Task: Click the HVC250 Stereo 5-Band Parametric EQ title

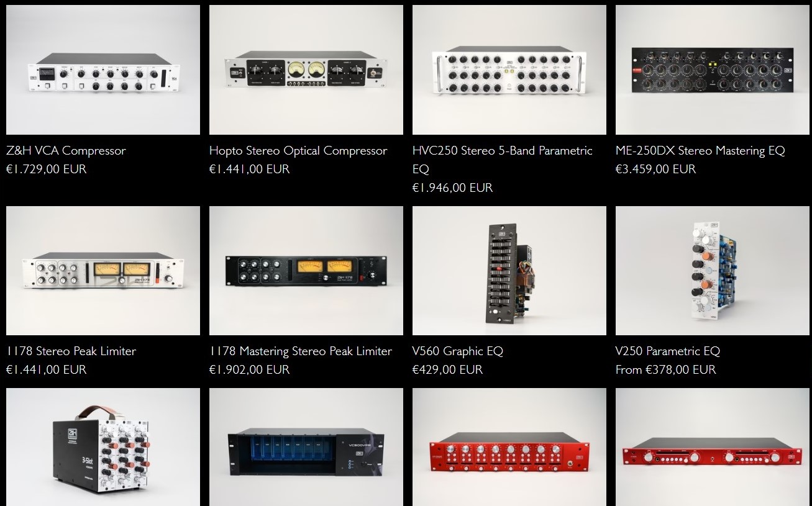Action: (x=503, y=160)
